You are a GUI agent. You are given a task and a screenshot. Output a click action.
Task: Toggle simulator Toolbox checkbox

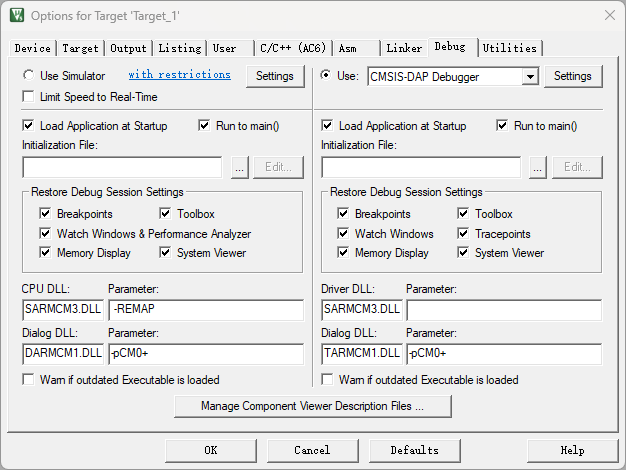pos(165,214)
